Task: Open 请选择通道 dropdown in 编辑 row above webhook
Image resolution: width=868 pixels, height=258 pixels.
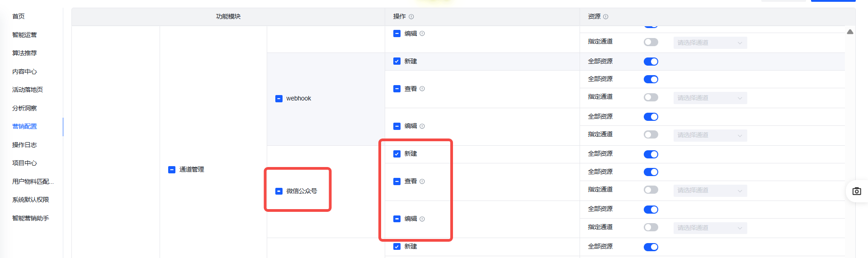Action: pos(710,43)
